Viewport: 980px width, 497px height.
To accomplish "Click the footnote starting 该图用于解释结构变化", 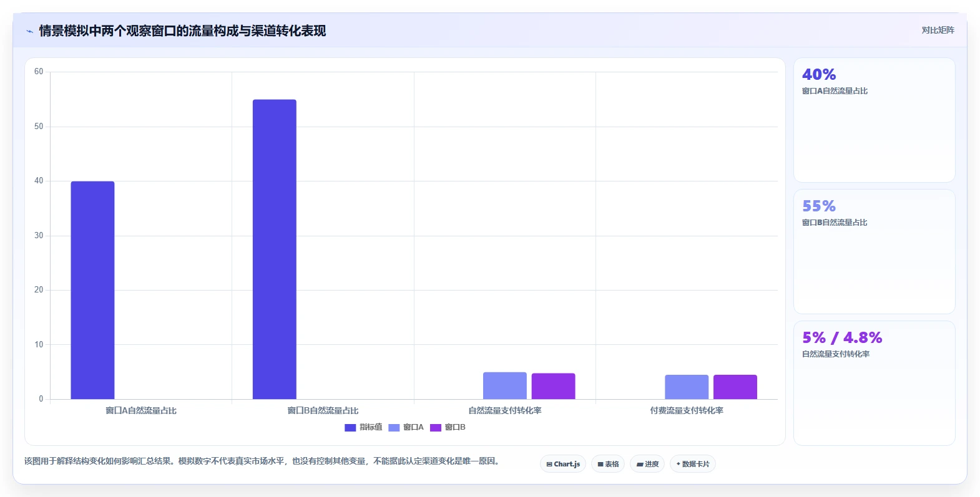I will [262, 461].
